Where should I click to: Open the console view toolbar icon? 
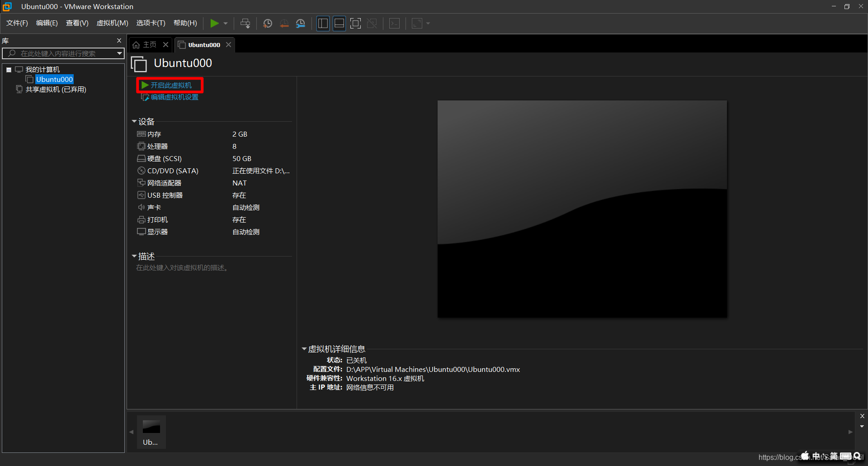[395, 23]
